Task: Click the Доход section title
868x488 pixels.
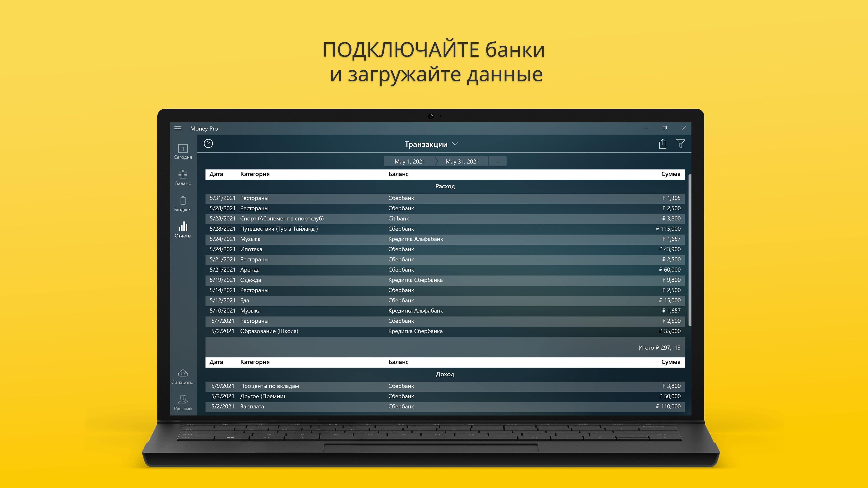Action: tap(445, 374)
